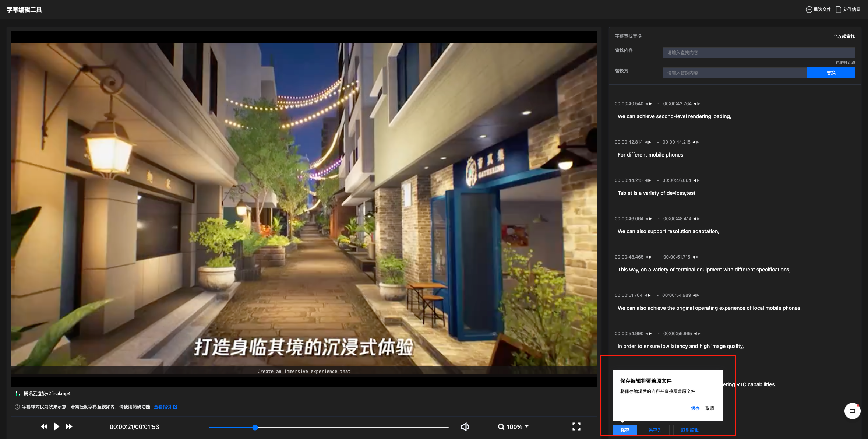Screen dimensions: 868x439
Task: Confirm 保存 in the overwrite popup
Action: (695, 408)
